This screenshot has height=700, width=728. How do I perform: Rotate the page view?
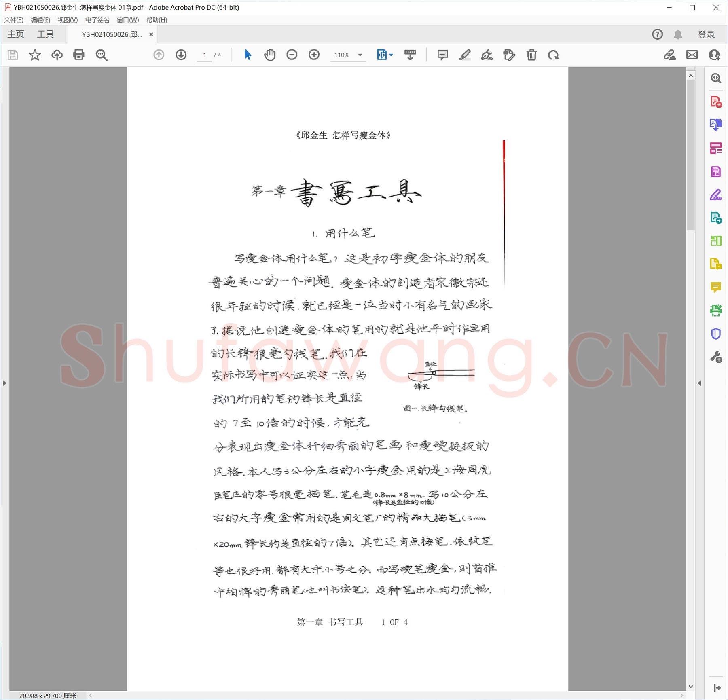554,55
